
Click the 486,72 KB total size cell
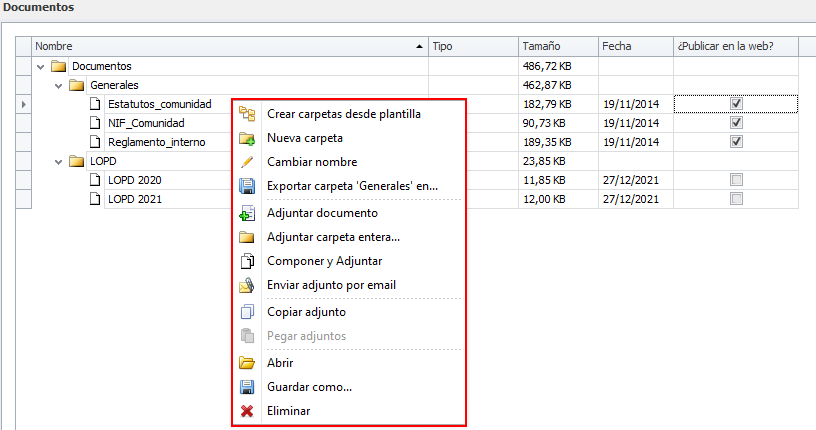click(x=558, y=66)
